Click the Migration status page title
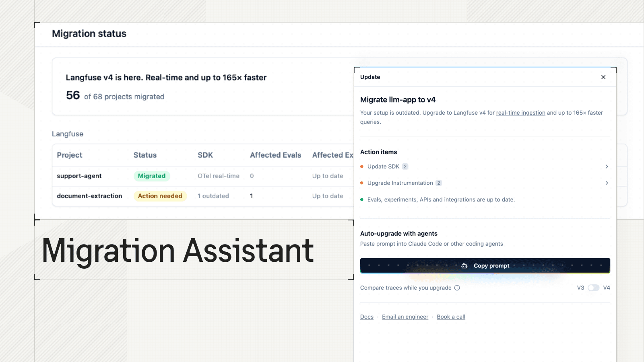The image size is (644, 362). [x=89, y=34]
